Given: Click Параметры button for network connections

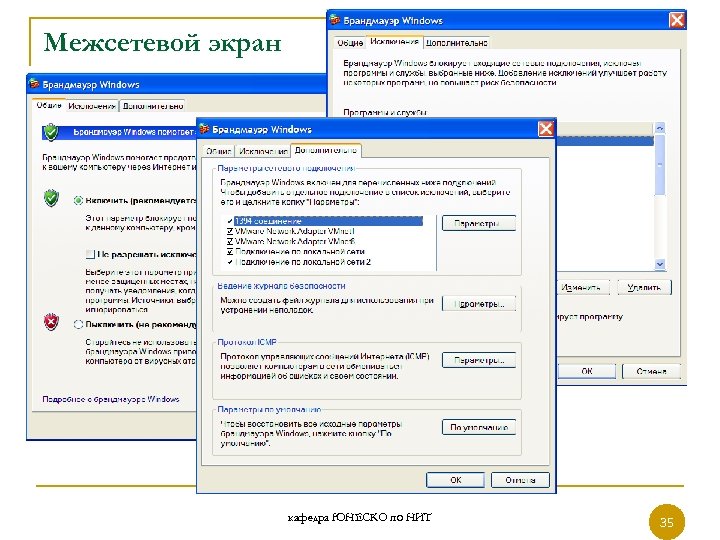Looking at the screenshot, I should (x=478, y=223).
